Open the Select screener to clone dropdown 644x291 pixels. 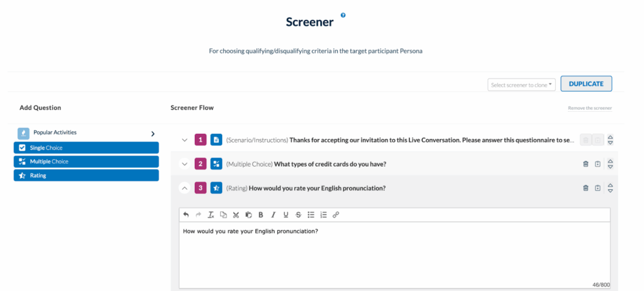tap(521, 85)
